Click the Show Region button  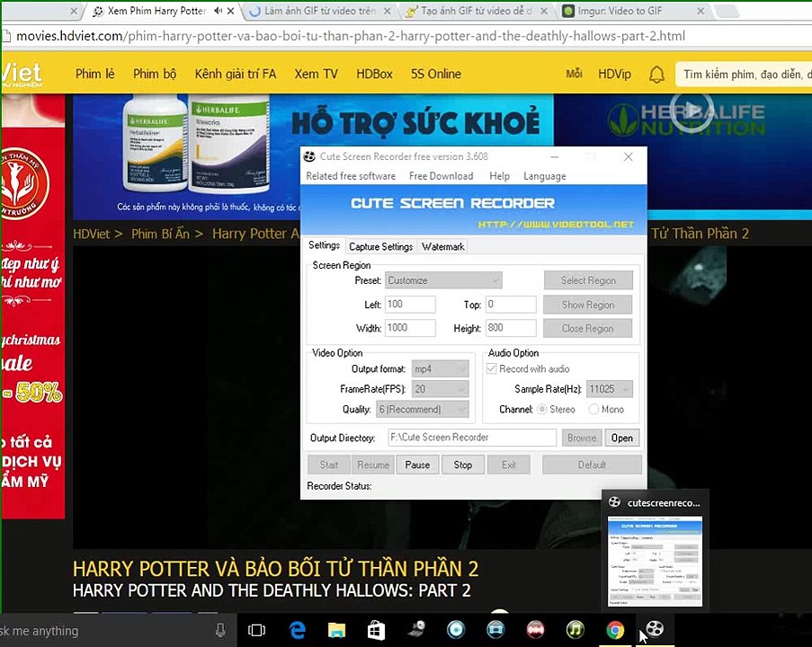point(588,305)
